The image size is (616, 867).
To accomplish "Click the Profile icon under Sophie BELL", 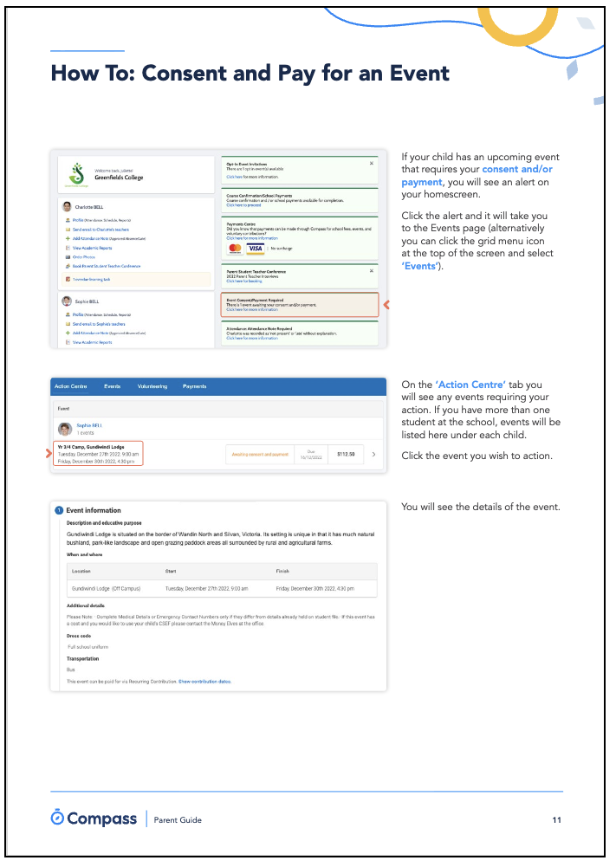I will 68,314.
